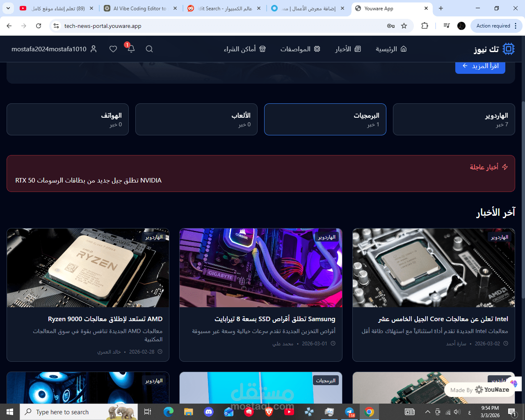Open Windows notification center icon

point(512,412)
